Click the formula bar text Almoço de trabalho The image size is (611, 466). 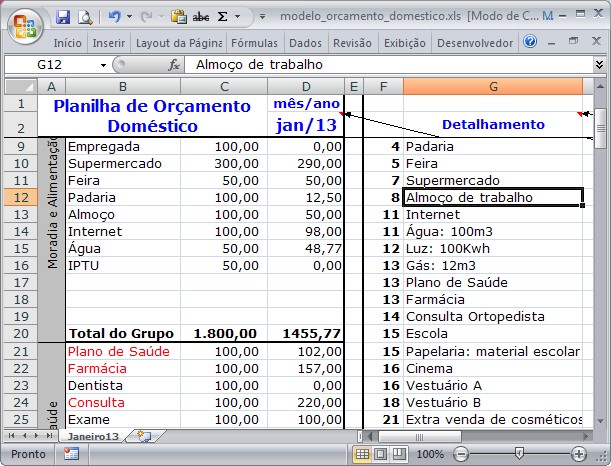pyautogui.click(x=259, y=65)
